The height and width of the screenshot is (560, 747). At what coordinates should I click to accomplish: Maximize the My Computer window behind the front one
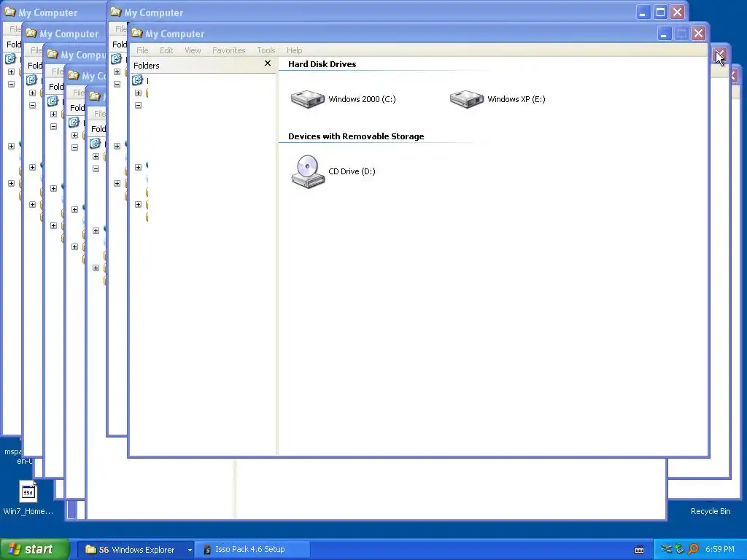pos(660,12)
